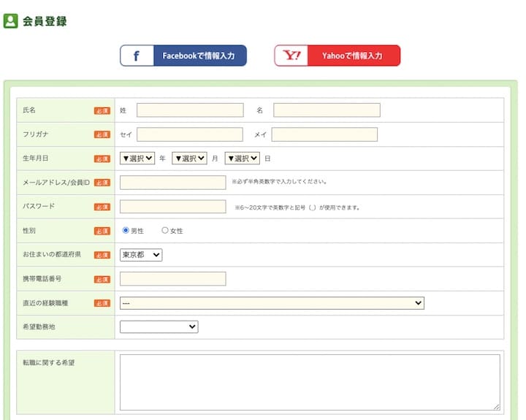Open the birth year 選択 dropdown
526x420 pixels.
(137, 159)
